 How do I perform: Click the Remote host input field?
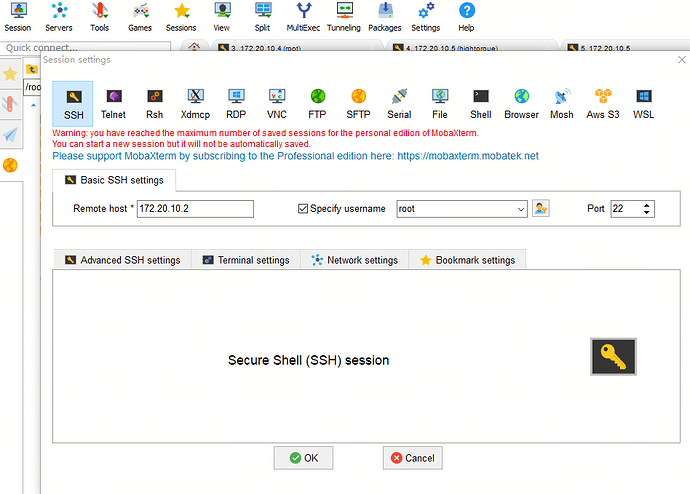(195, 209)
